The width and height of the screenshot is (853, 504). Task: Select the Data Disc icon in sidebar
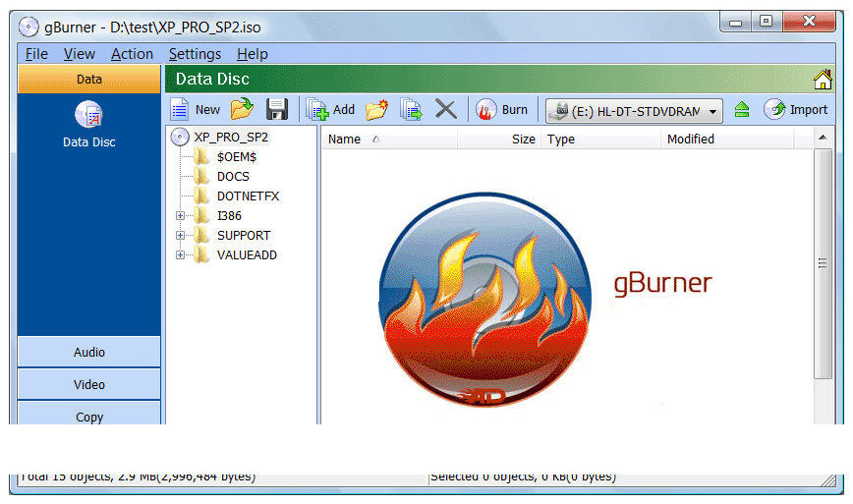pos(88,115)
